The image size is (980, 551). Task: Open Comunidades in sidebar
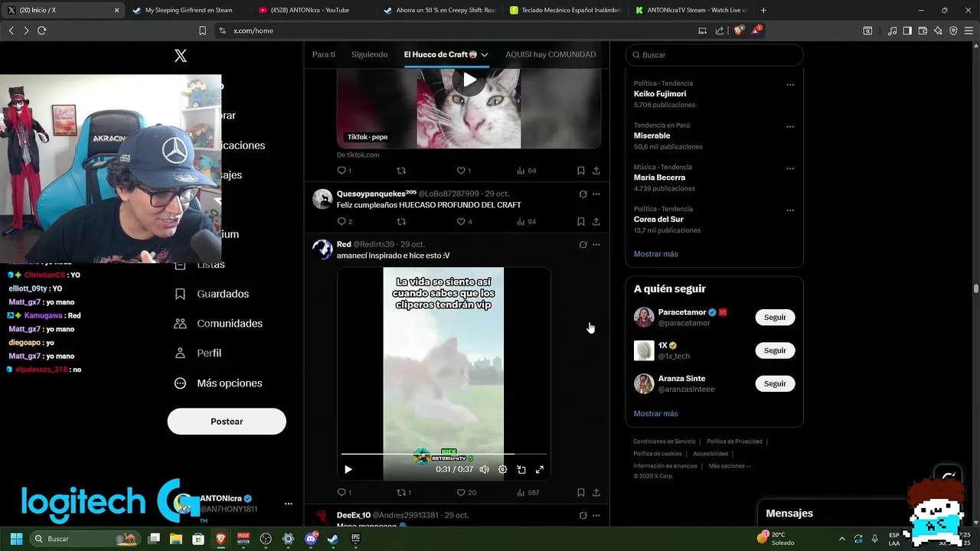218,324
